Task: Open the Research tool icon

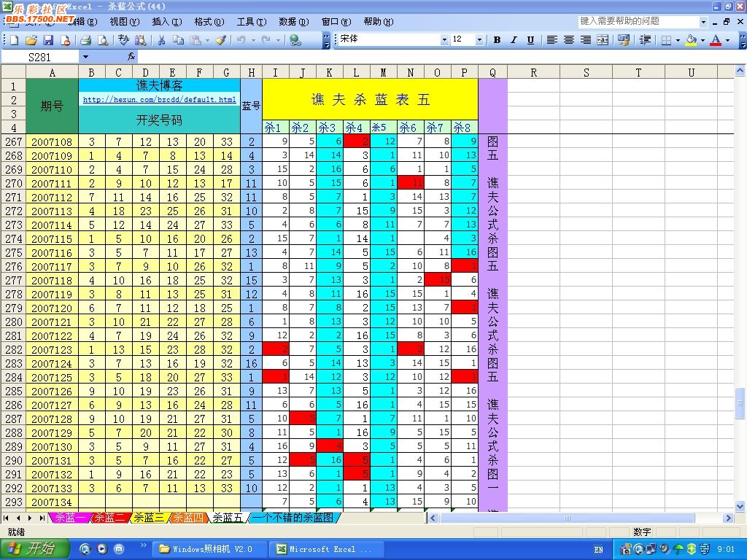Action: pos(141,40)
